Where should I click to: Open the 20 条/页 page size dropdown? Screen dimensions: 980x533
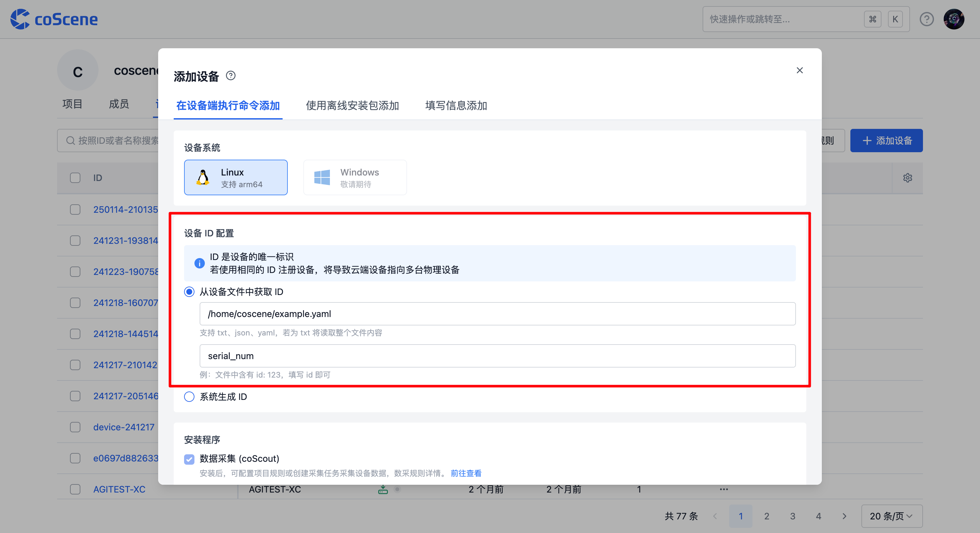pyautogui.click(x=892, y=516)
